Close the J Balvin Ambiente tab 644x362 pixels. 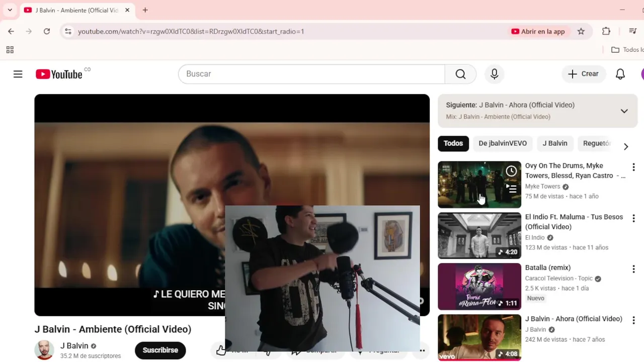pos(127,10)
